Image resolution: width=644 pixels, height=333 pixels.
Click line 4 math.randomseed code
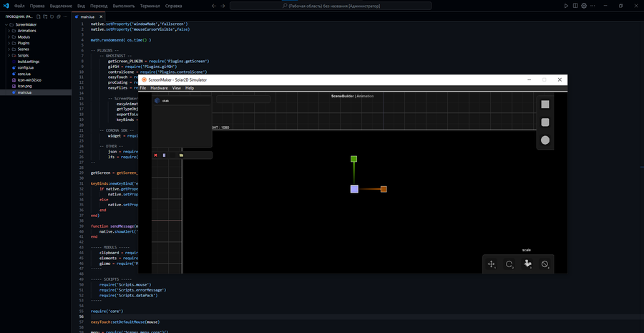coord(121,40)
